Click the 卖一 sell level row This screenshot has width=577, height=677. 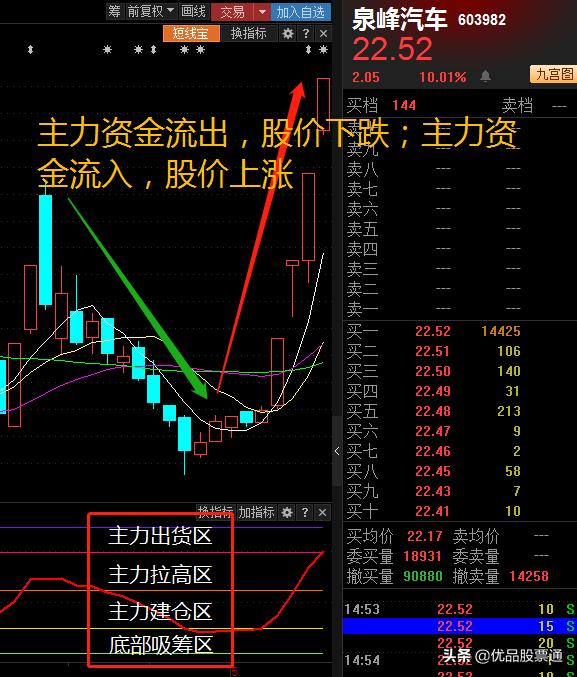(460, 309)
